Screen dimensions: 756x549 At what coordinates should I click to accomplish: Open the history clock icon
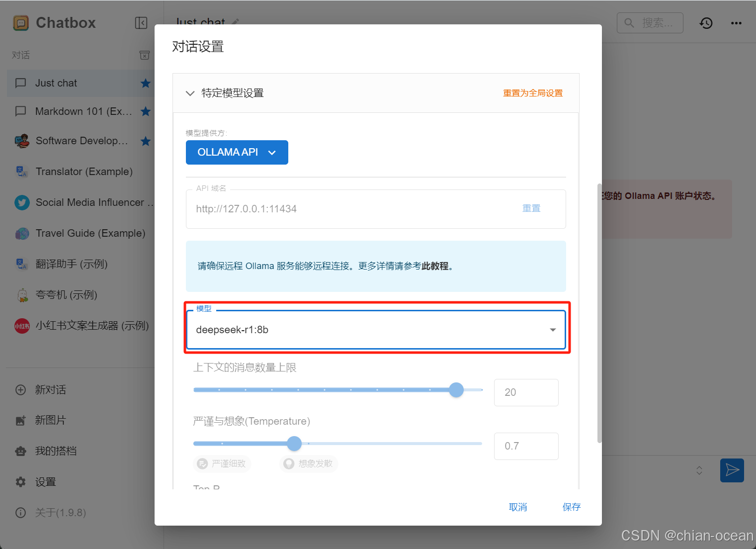[x=706, y=23]
